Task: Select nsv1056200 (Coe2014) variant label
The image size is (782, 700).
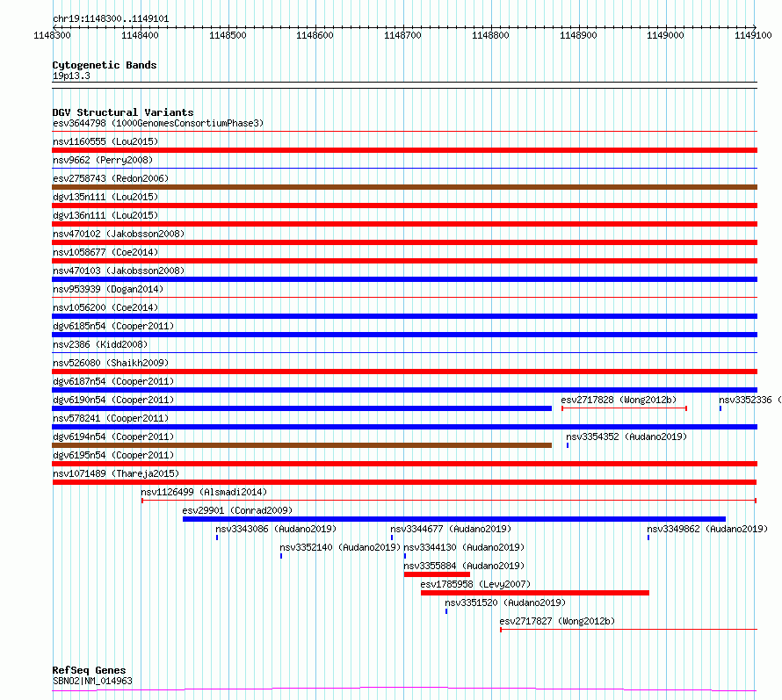Action: point(105,307)
